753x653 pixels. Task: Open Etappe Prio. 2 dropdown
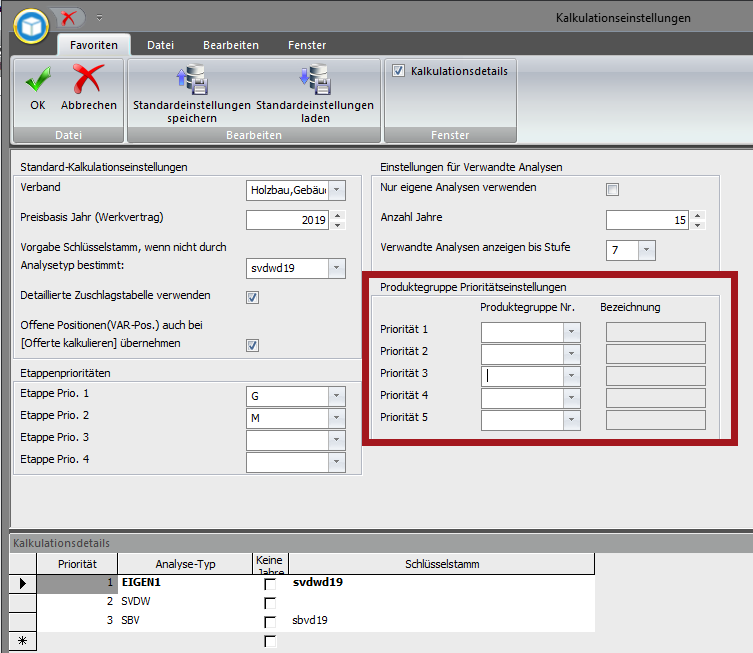[337, 418]
